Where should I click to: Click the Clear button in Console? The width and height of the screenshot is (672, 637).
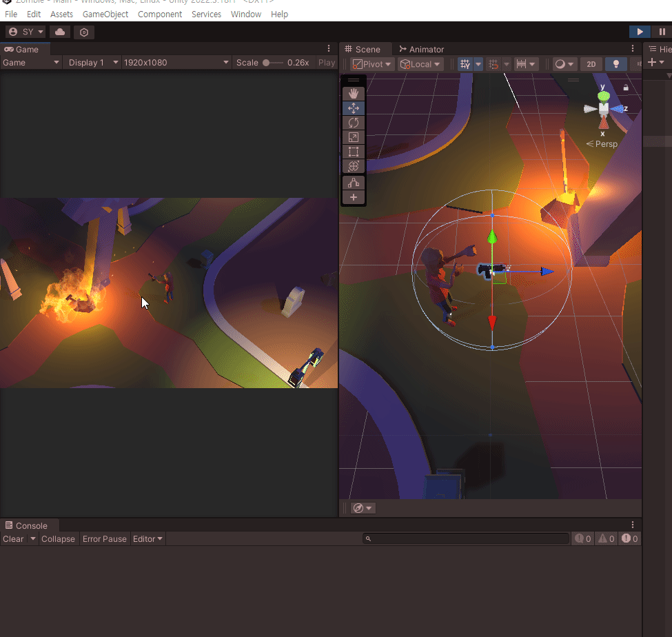13,539
